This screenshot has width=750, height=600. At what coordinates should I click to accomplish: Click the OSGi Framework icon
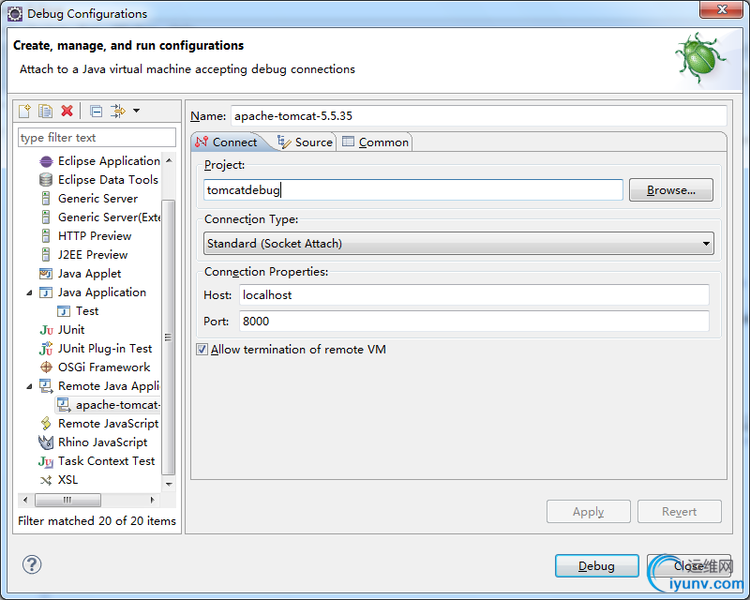46,367
